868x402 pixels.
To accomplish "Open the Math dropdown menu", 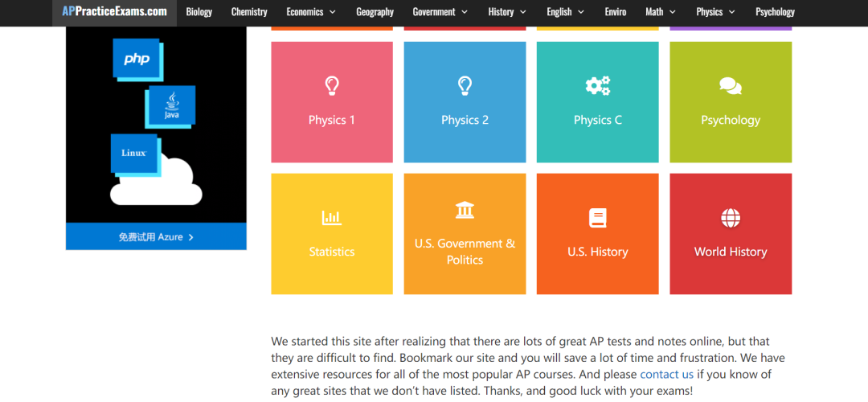I will [x=660, y=12].
